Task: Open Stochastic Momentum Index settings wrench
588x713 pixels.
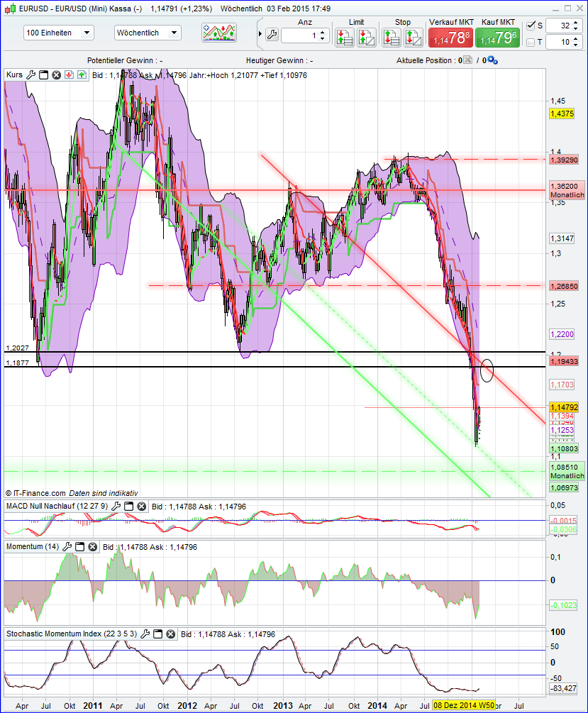Action: pyautogui.click(x=145, y=634)
